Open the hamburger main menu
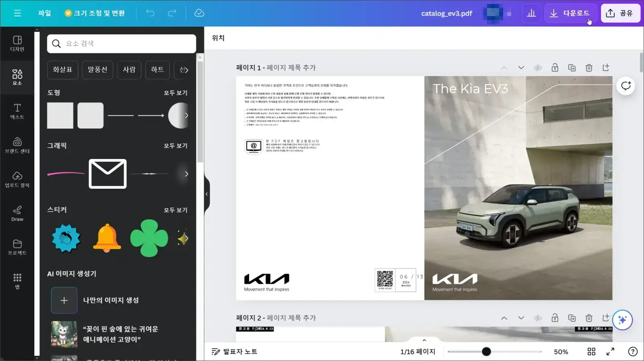This screenshot has width=644, height=361. [17, 13]
